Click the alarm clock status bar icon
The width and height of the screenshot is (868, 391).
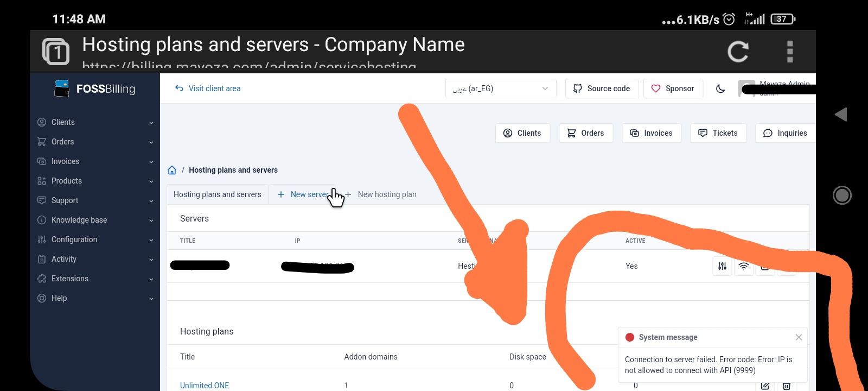tap(729, 19)
